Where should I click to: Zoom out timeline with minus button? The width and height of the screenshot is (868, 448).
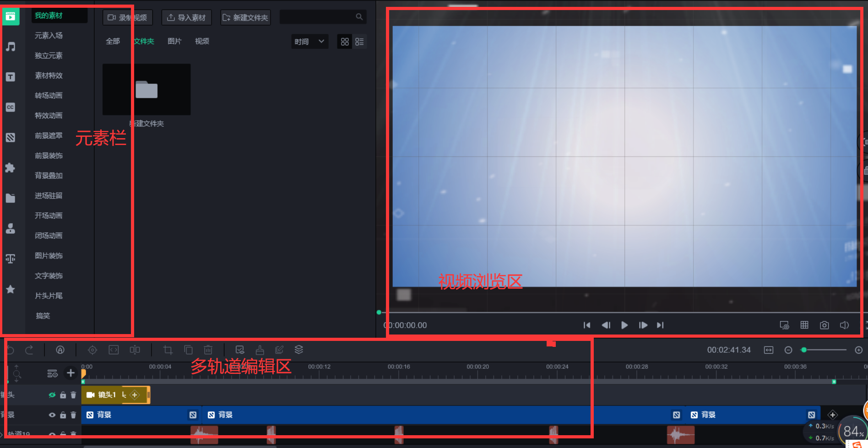pyautogui.click(x=788, y=350)
